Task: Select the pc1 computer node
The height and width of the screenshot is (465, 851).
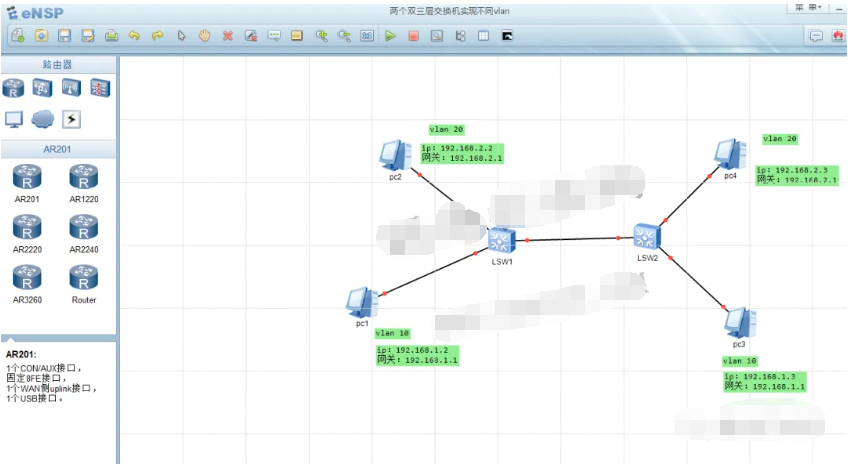Action: click(x=362, y=303)
